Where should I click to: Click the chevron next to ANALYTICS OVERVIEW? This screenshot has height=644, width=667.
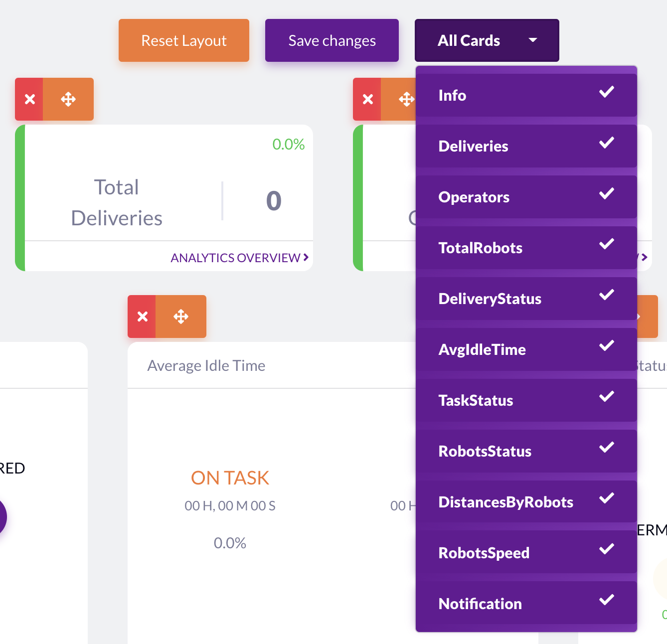click(305, 257)
